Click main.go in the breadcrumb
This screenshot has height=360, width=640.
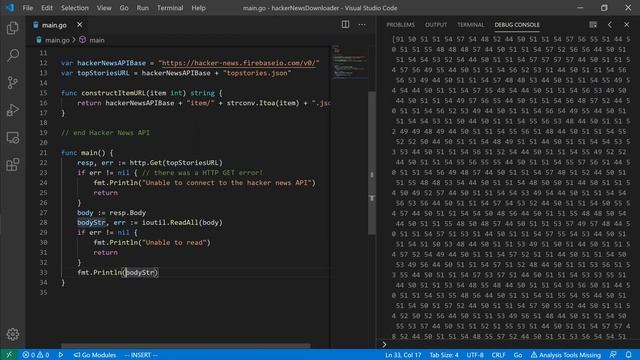(x=57, y=40)
